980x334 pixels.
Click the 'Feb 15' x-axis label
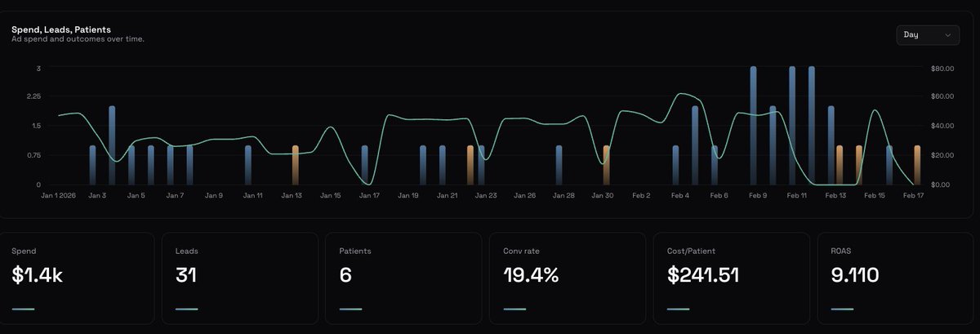(875, 196)
